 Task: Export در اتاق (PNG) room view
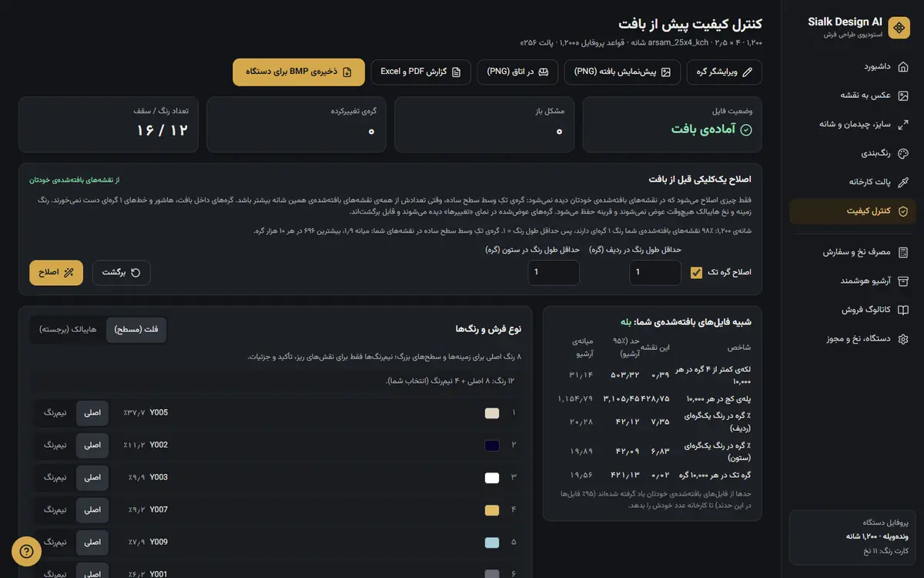tap(517, 72)
